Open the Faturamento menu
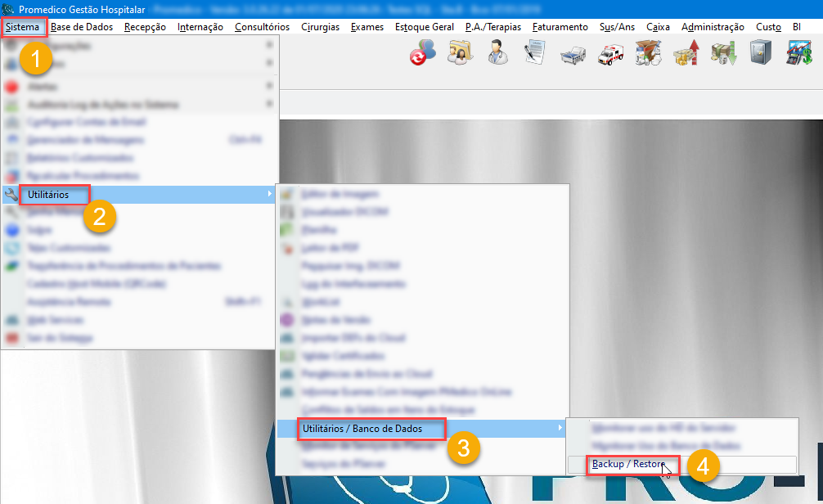Image resolution: width=823 pixels, height=504 pixels. pyautogui.click(x=560, y=27)
